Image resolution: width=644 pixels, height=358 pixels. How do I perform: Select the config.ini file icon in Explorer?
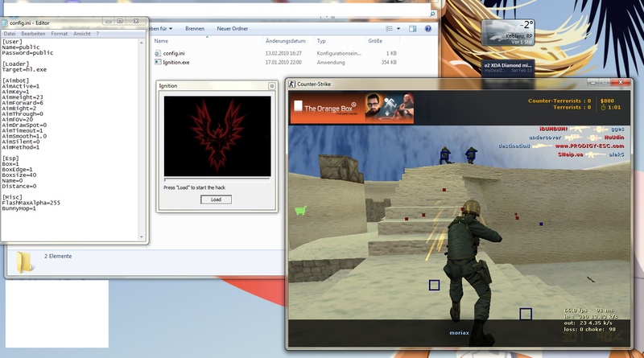[158, 53]
